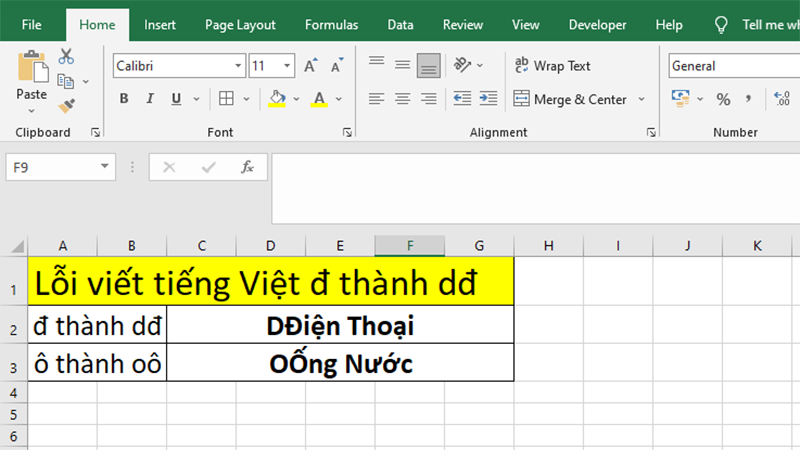Click the Insert Function fx icon
Screen dimensions: 800x450
tap(247, 167)
